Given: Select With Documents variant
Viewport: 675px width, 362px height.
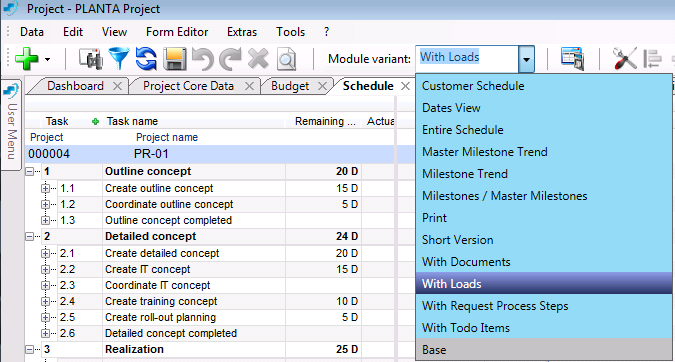Looking at the screenshot, I should 544,261.
